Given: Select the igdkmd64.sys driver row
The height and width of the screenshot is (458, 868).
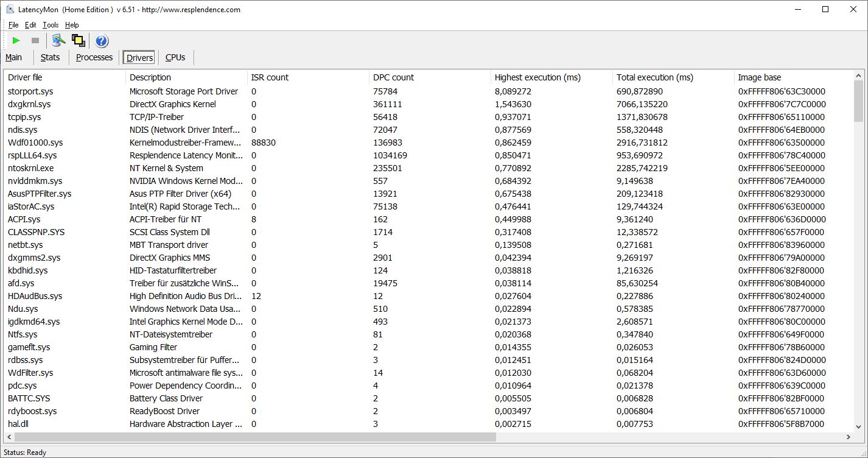Looking at the screenshot, I should click(429, 322).
